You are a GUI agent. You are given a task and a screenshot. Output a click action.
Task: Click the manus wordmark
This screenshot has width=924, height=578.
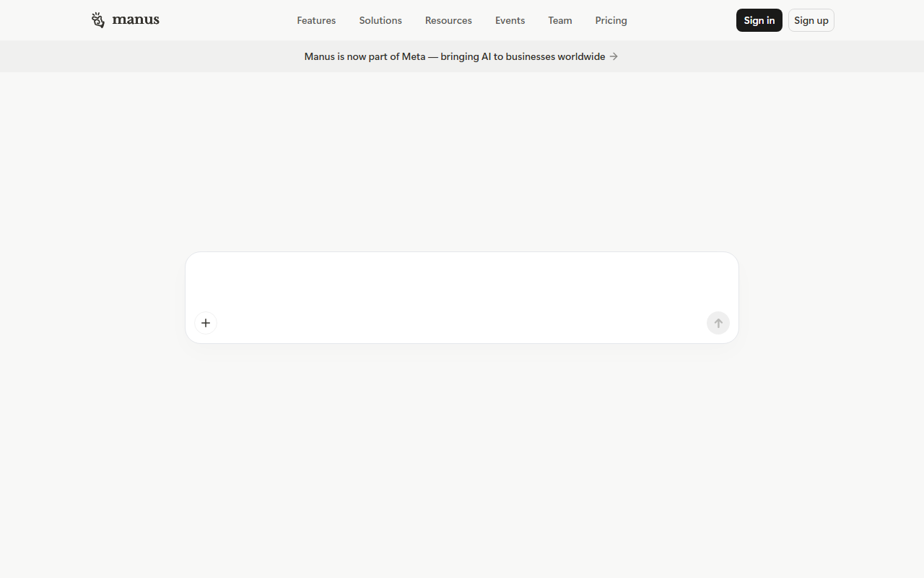pos(136,20)
